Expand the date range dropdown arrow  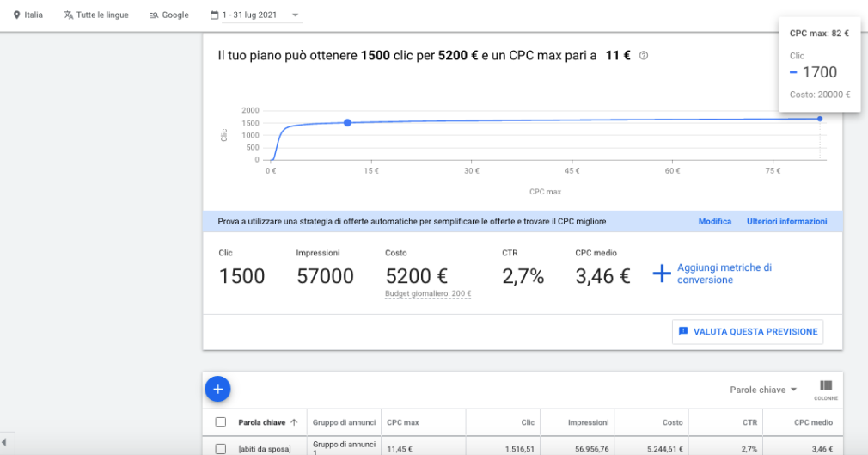click(x=296, y=15)
